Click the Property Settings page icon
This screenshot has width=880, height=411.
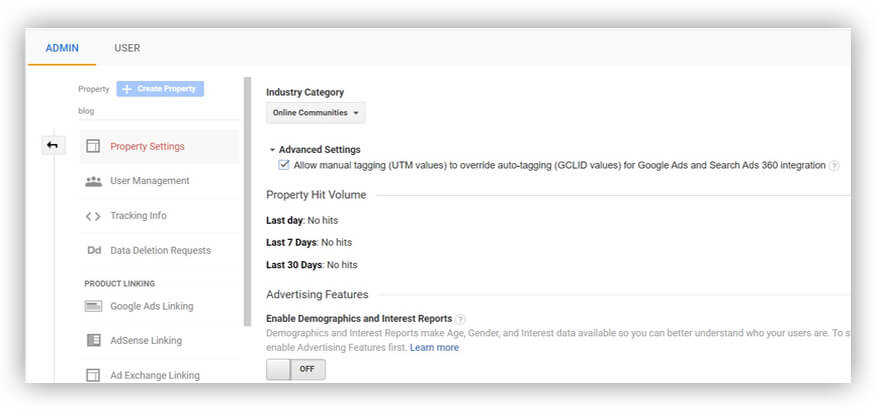[93, 146]
